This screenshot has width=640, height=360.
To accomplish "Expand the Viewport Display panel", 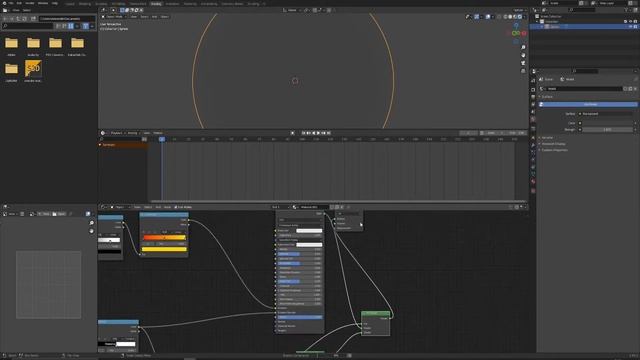I will click(553, 144).
